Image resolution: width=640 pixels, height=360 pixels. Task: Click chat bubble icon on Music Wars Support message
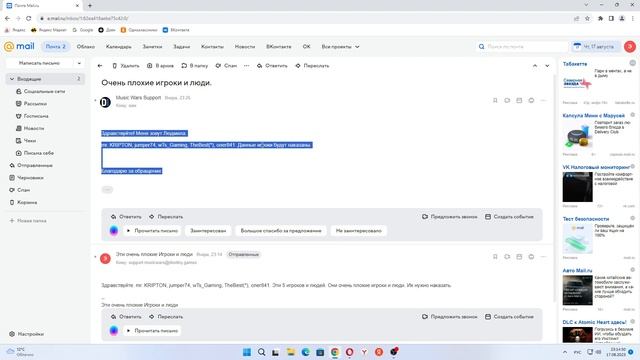[x=531, y=100]
